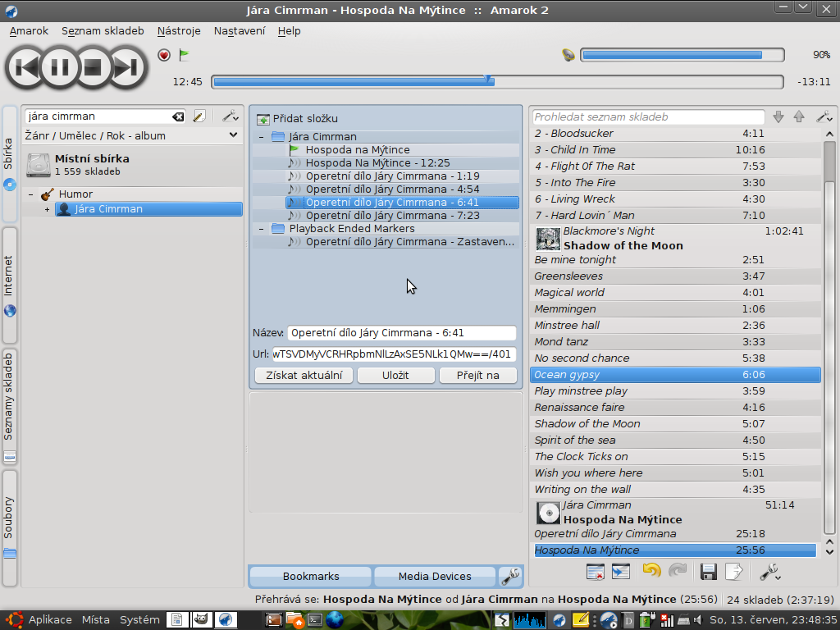The width and height of the screenshot is (840, 630).
Task: Jump to previous playlist search result arrow
Action: 799,116
